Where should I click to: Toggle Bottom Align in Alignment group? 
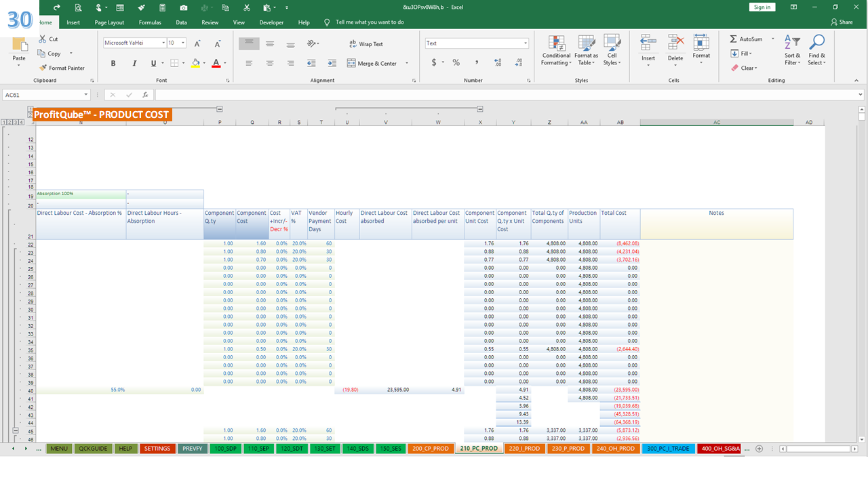point(290,43)
